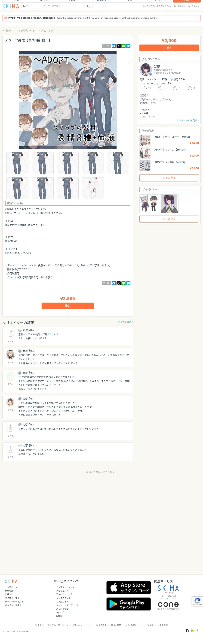Screen dimensions: 203x644
Task: Share on LINE using the upper share icon
Action: [123, 46]
